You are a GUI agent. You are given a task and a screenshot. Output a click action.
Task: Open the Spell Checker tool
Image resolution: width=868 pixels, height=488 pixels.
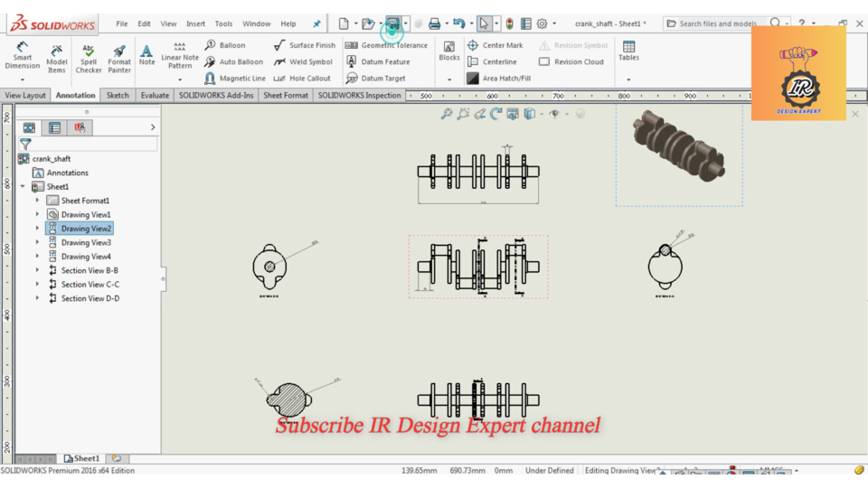pyautogui.click(x=89, y=58)
